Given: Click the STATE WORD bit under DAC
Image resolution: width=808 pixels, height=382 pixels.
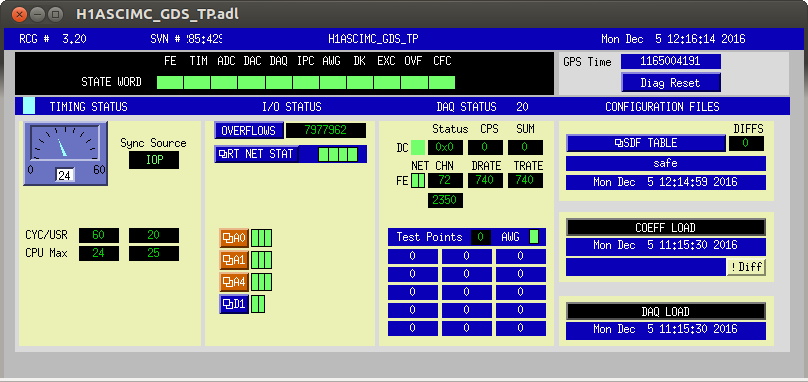Looking at the screenshot, I should [252, 82].
